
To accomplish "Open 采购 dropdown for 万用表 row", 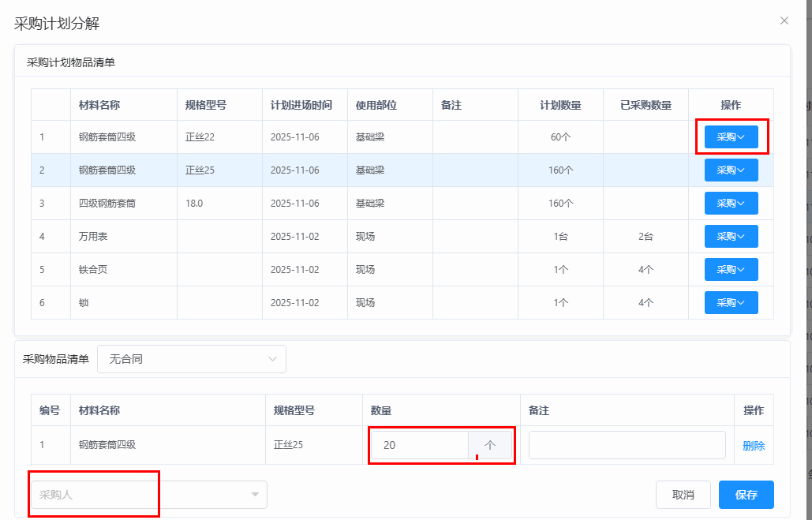I will coord(731,237).
